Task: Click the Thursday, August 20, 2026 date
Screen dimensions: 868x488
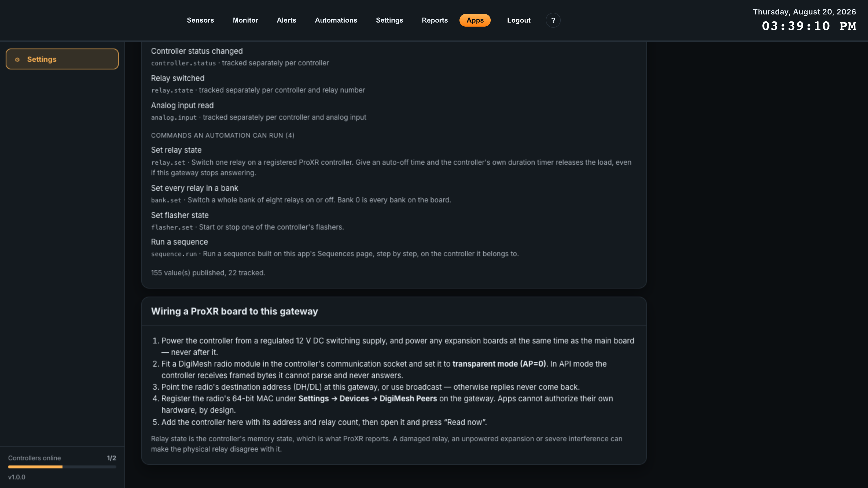Action: coord(804,12)
